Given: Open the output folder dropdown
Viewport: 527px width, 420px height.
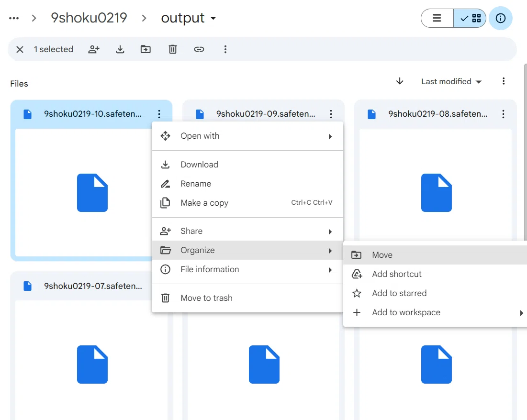Looking at the screenshot, I should (x=189, y=18).
